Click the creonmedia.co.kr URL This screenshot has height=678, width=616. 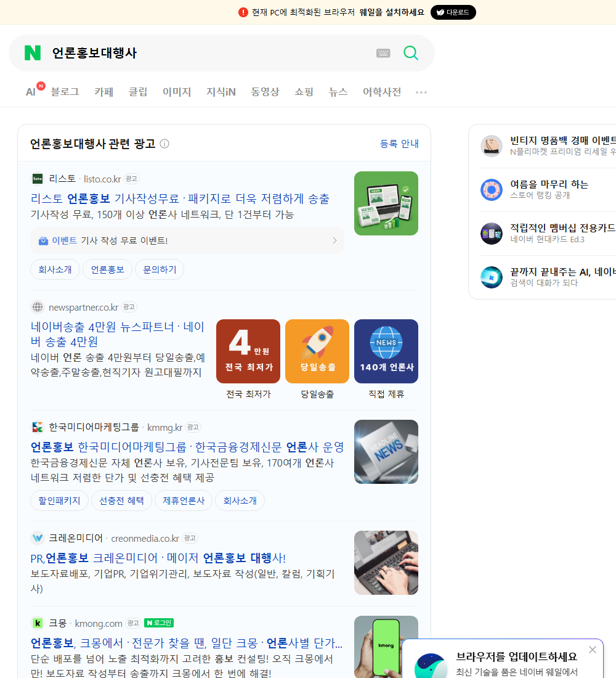(x=145, y=538)
